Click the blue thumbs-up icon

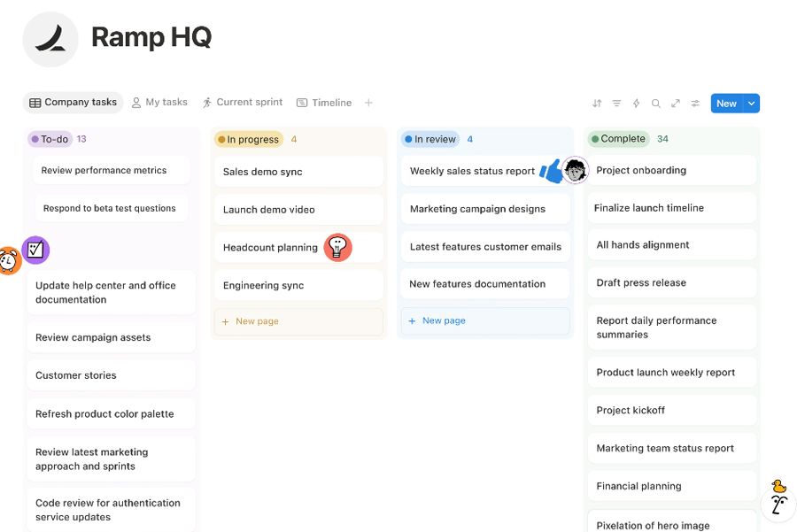pos(551,171)
